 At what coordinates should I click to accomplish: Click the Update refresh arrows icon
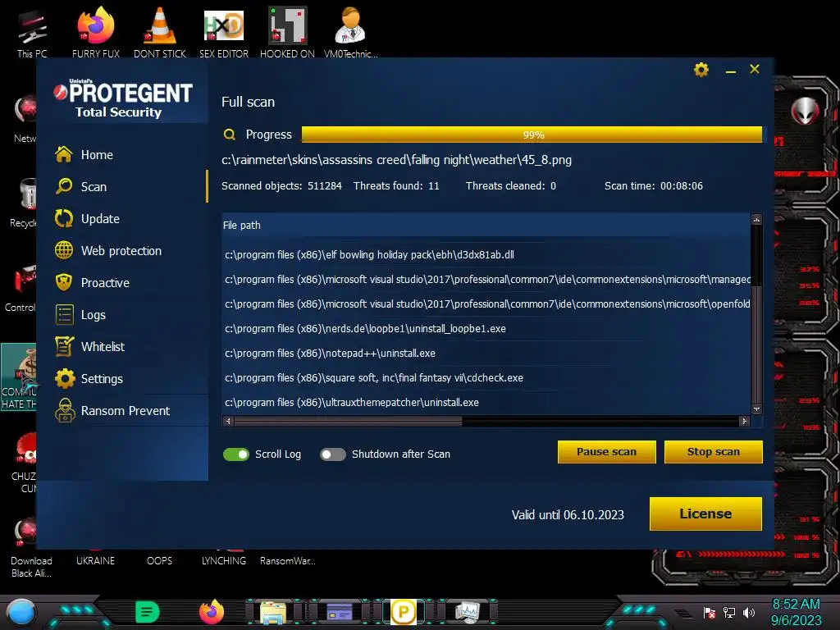click(x=64, y=218)
